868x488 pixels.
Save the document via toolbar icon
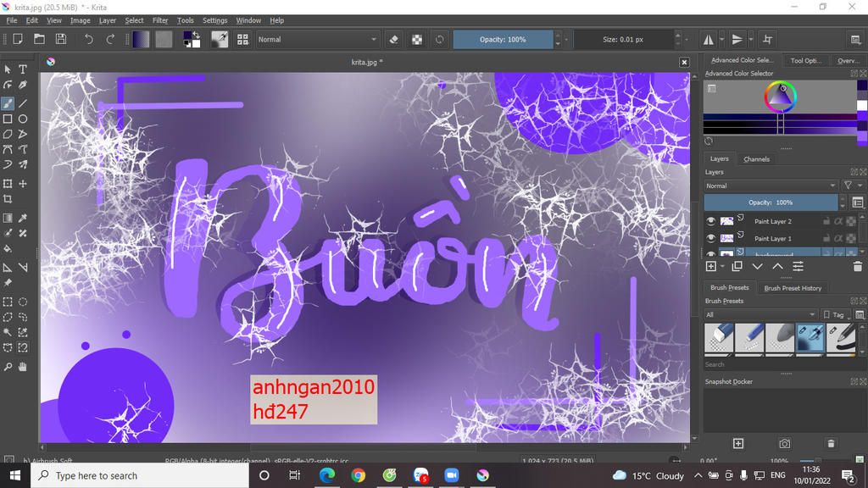(61, 39)
